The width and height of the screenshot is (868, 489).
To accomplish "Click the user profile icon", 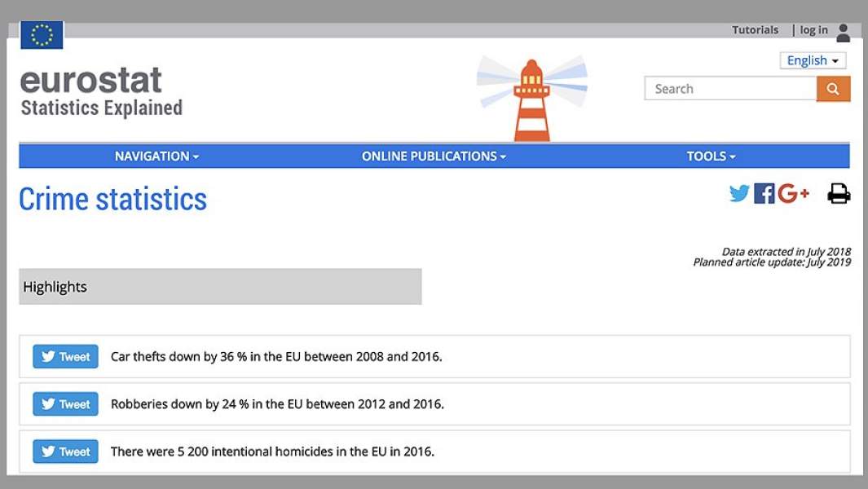I will tap(843, 33).
